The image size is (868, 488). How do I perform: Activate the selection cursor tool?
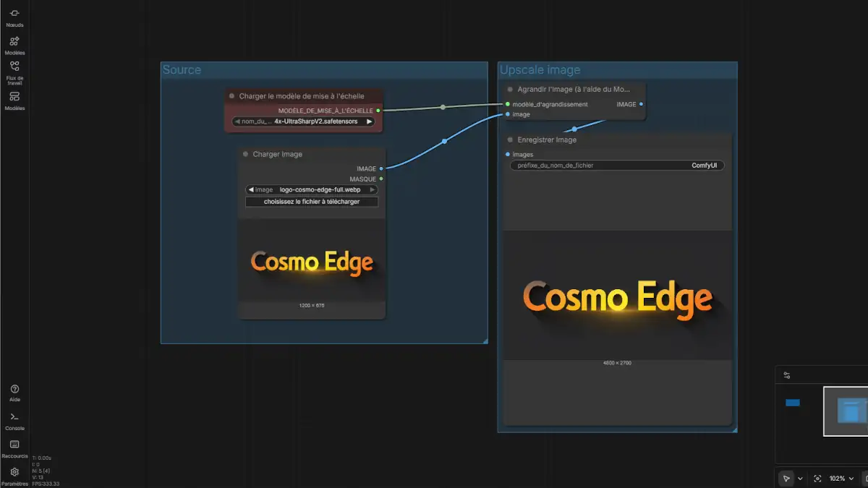(x=786, y=479)
